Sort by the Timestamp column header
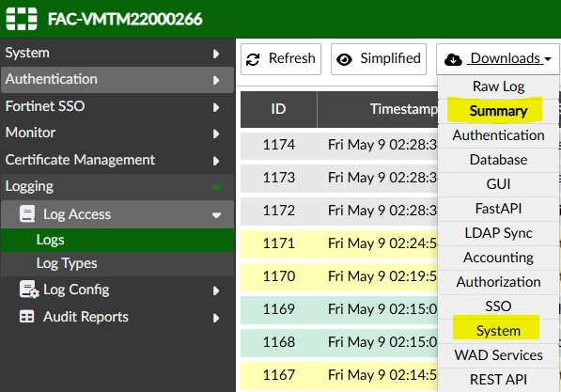 pos(378,109)
